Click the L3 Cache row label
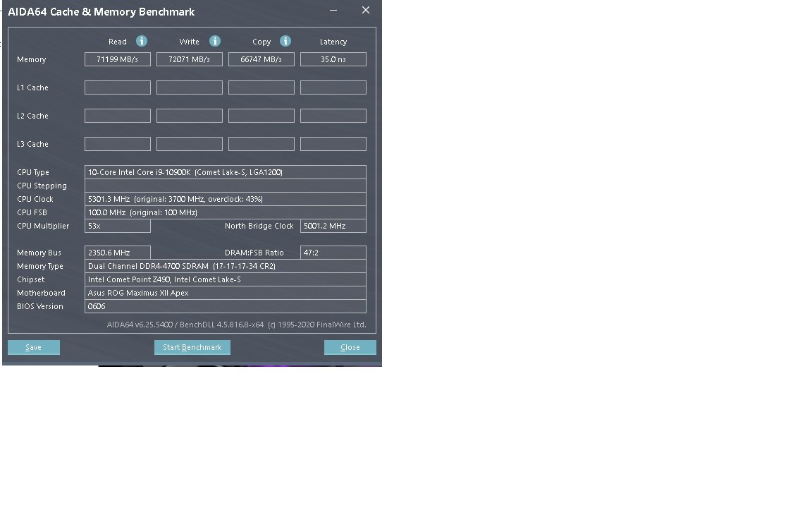 click(32, 144)
